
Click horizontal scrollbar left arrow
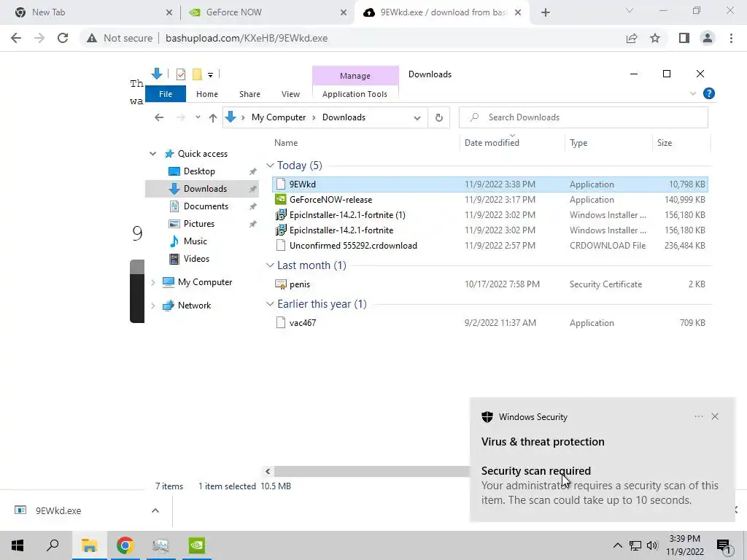[268, 472]
